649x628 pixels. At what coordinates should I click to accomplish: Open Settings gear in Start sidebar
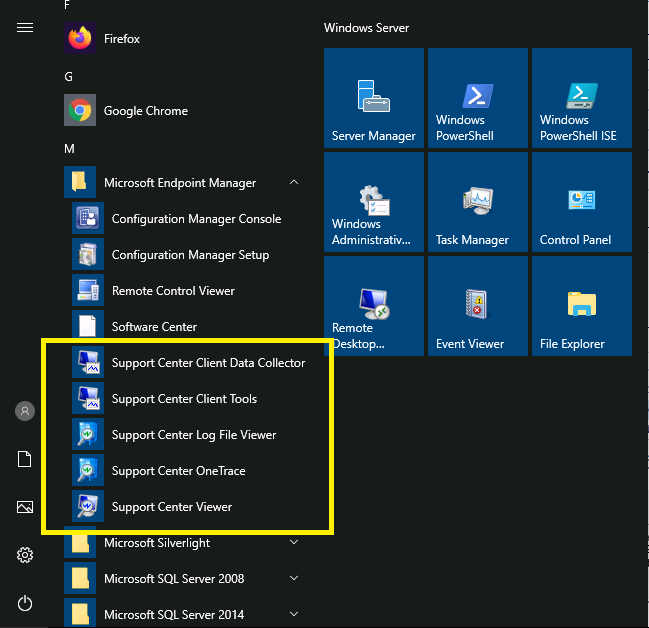[25, 555]
